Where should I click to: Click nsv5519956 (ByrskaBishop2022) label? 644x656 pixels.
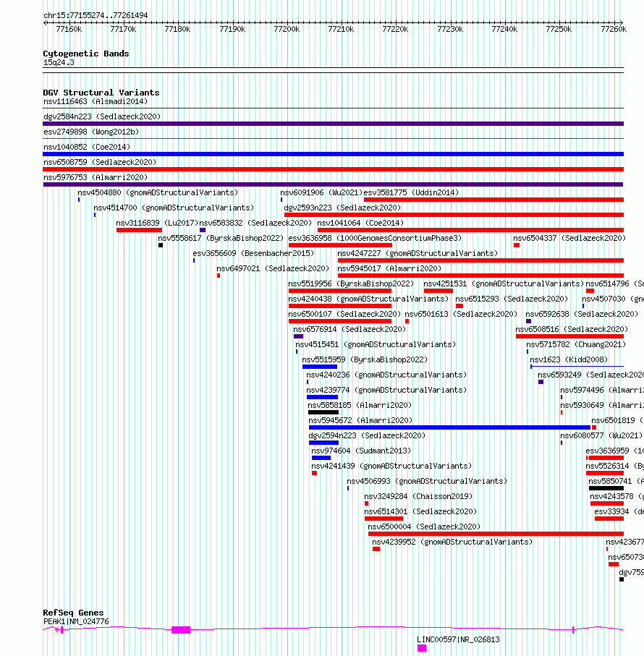click(x=351, y=284)
